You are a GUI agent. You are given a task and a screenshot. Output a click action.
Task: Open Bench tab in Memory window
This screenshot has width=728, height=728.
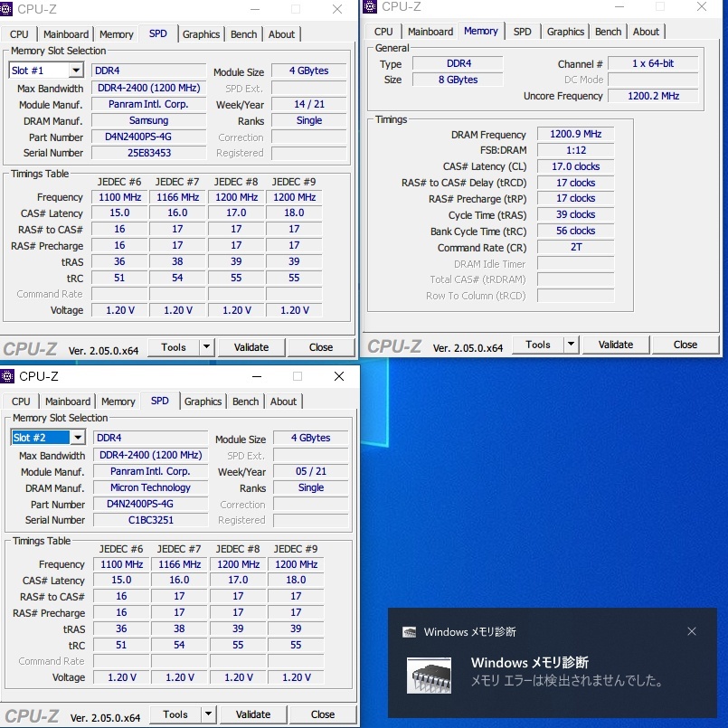(x=609, y=32)
